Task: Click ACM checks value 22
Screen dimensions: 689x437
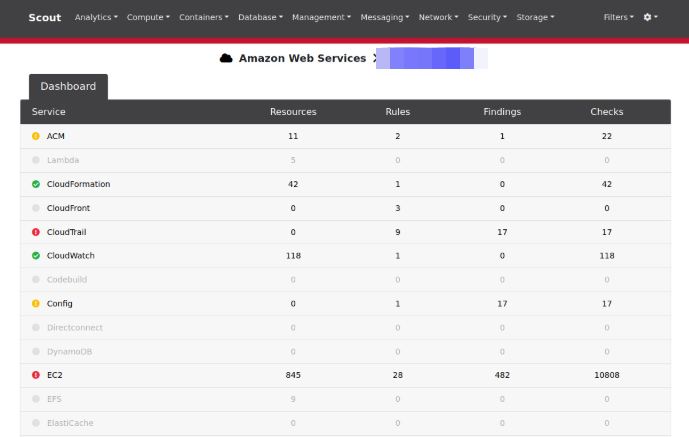Action: [607, 136]
